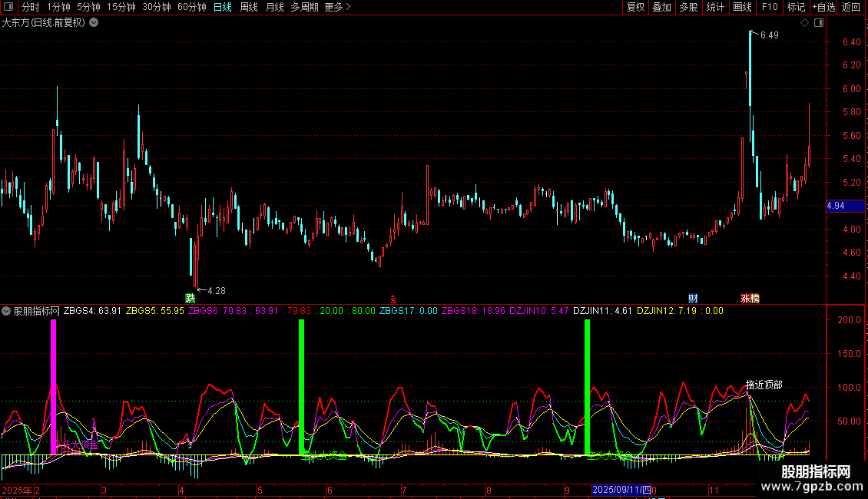Open the 叠加 overlay tool
Image resolution: width=868 pixels, height=499 pixels.
click(x=661, y=7)
